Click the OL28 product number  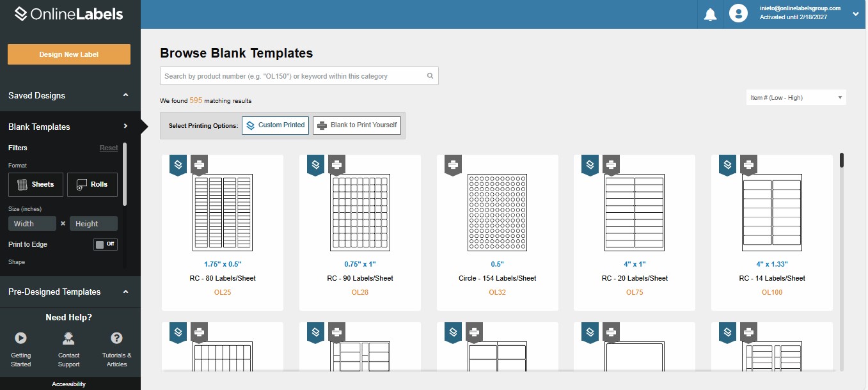click(x=360, y=292)
